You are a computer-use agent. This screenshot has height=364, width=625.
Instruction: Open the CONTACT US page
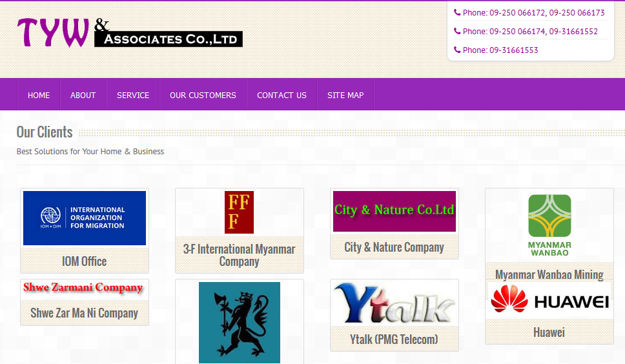[x=282, y=95]
